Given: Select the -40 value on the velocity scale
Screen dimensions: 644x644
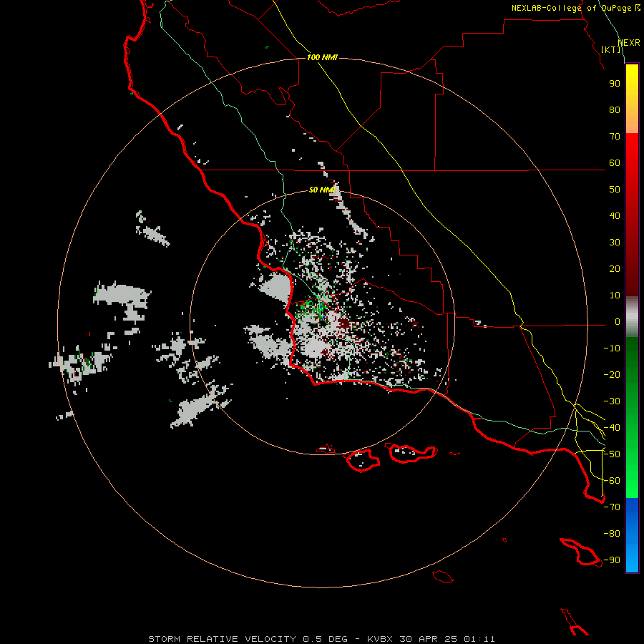Looking at the screenshot, I should pyautogui.click(x=612, y=428).
